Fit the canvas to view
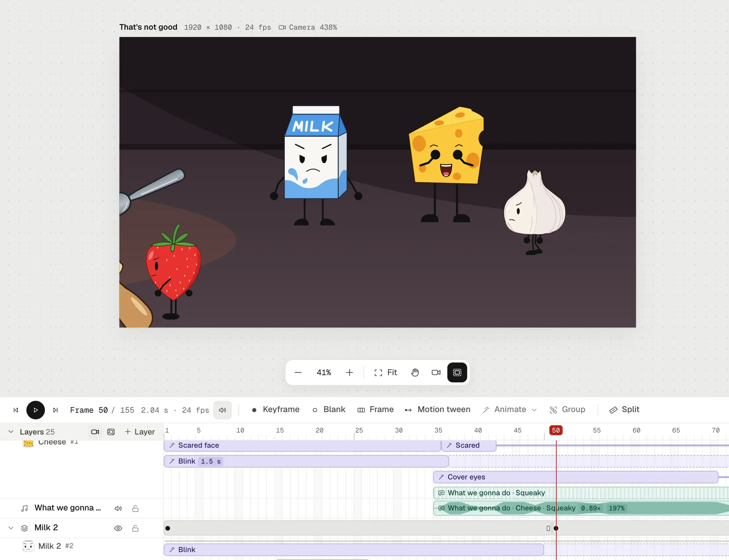The width and height of the screenshot is (729, 560). (386, 372)
